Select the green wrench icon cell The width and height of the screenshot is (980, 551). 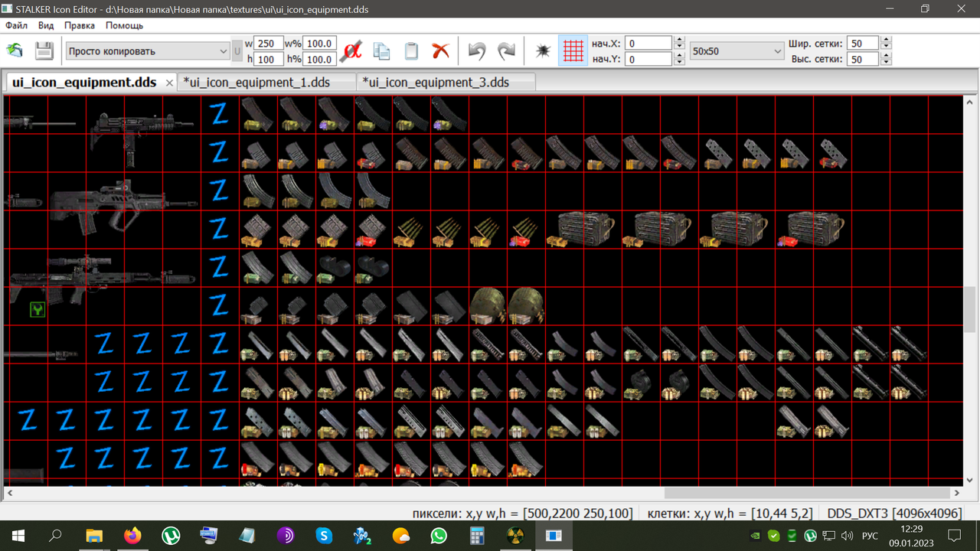37,309
